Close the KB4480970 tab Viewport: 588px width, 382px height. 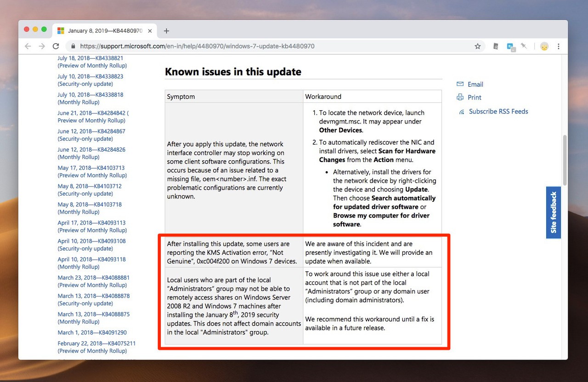(151, 31)
